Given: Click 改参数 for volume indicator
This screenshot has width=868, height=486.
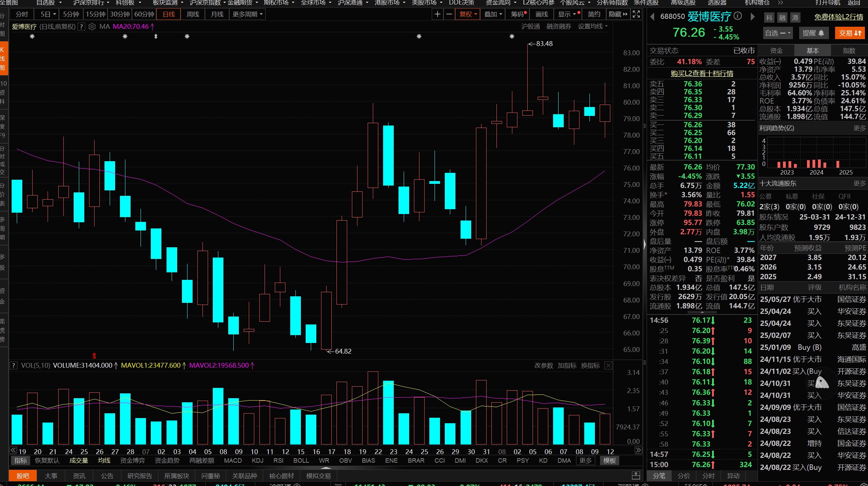Looking at the screenshot, I should (543, 366).
